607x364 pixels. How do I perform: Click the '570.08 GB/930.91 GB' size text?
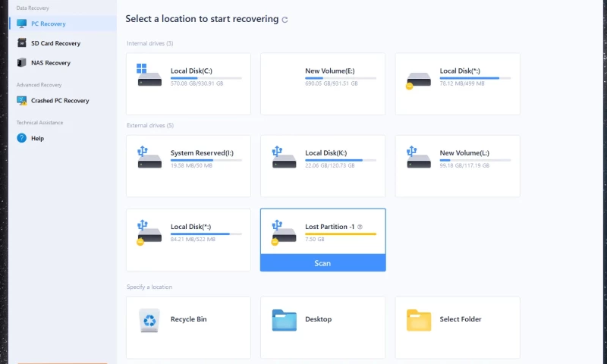click(197, 83)
